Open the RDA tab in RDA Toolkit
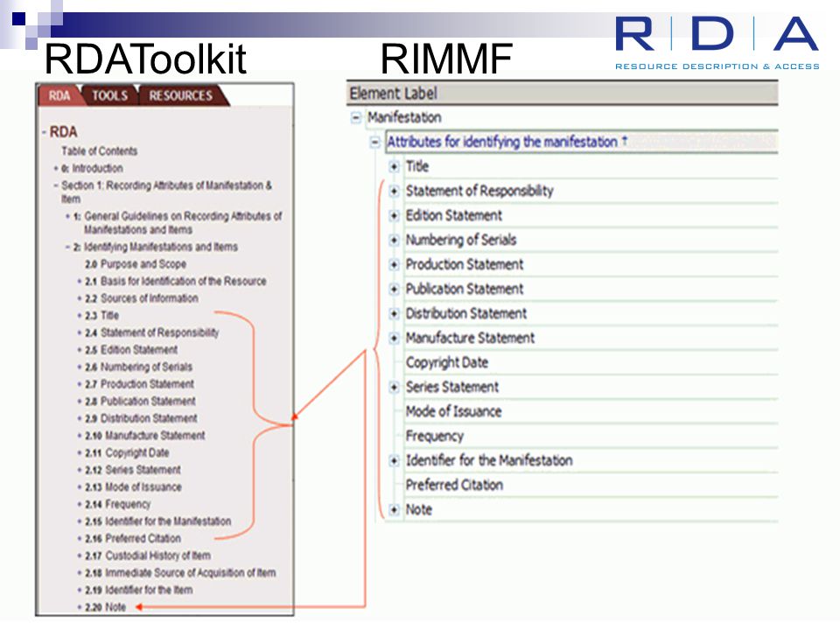 click(x=59, y=96)
